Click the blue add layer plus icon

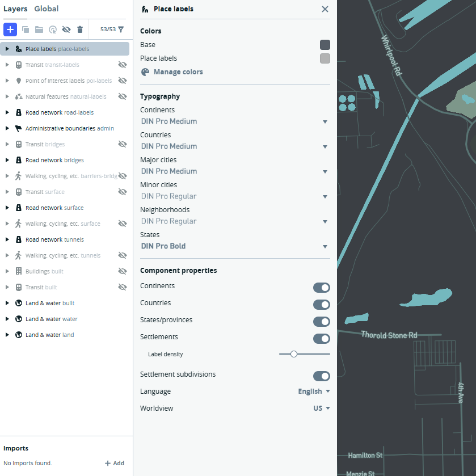pos(10,29)
